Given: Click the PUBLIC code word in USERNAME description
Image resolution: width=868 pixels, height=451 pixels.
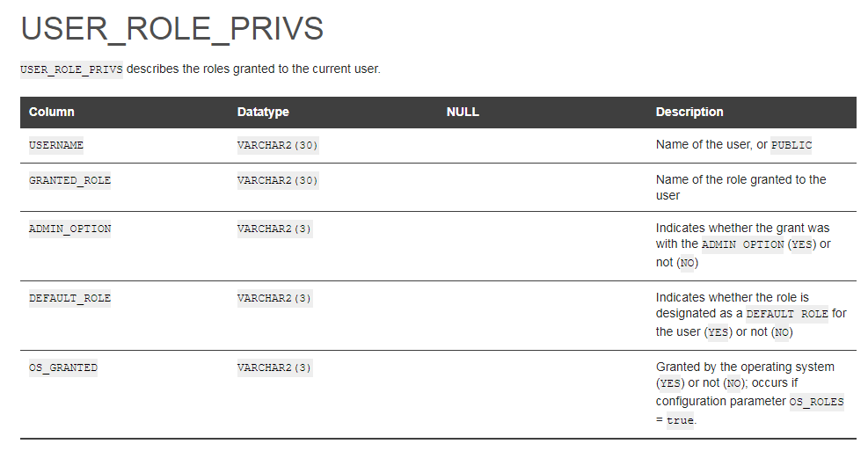Looking at the screenshot, I should (791, 145).
